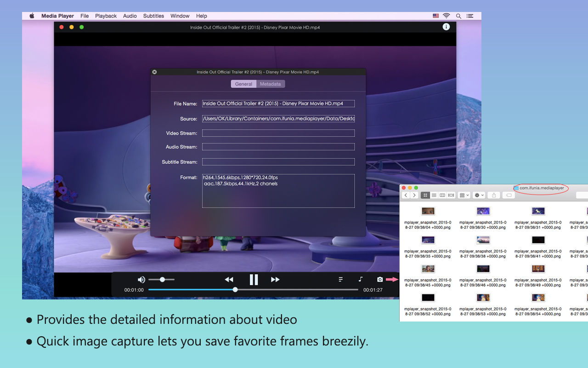Select column view in Finder
The image size is (588, 368).
coord(442,195)
